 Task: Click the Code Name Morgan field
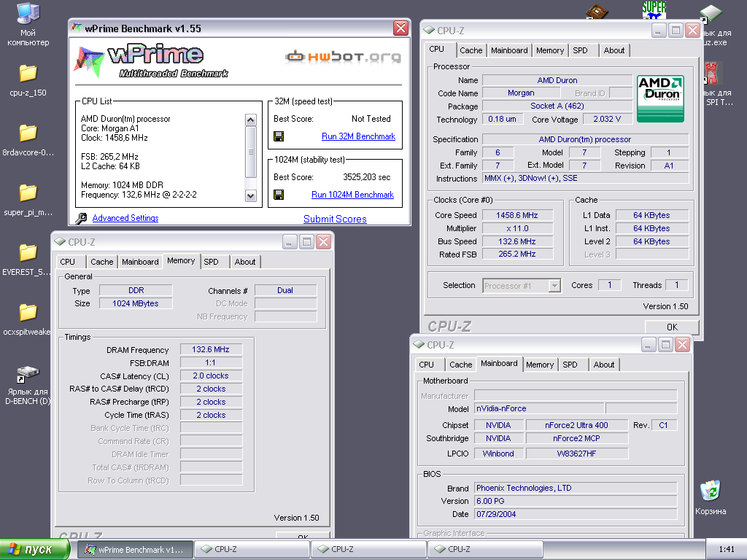(x=521, y=93)
